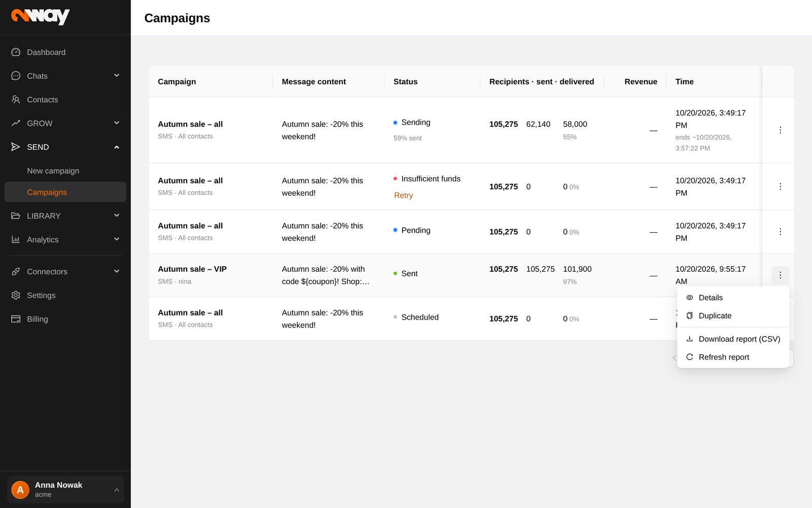Click the Connectors plug icon
812x508 pixels.
(x=16, y=272)
